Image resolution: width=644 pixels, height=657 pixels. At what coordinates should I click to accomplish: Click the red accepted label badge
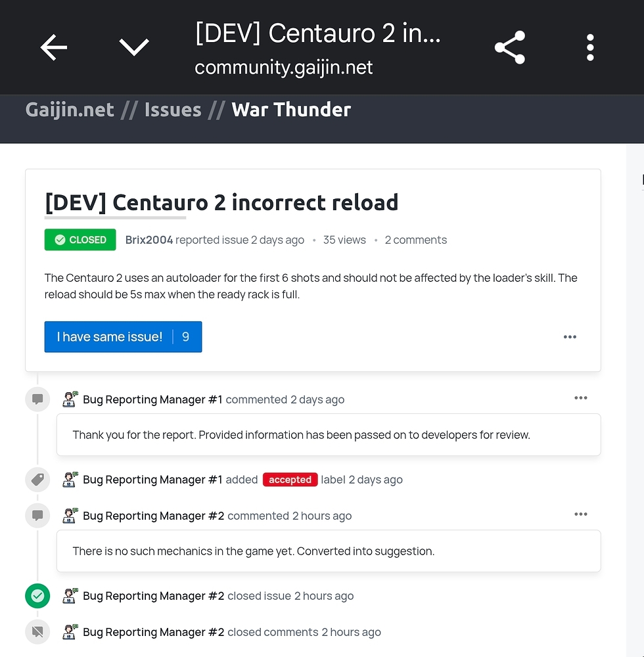tap(290, 480)
